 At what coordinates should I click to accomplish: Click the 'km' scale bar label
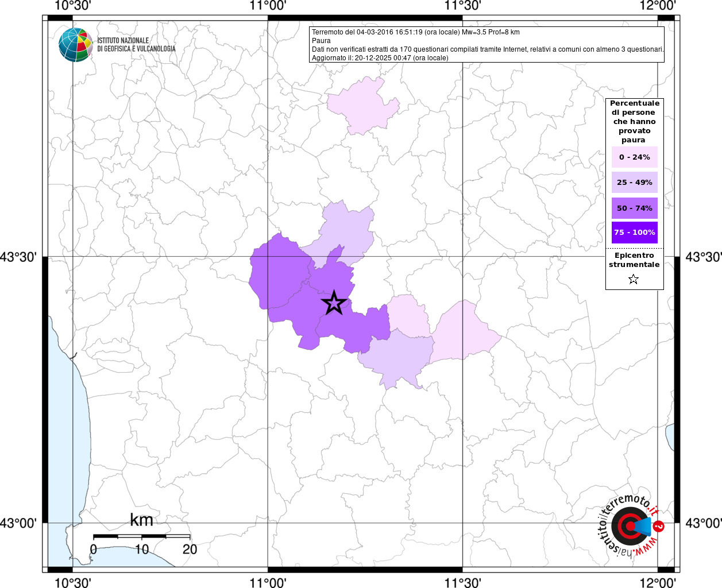(141, 520)
